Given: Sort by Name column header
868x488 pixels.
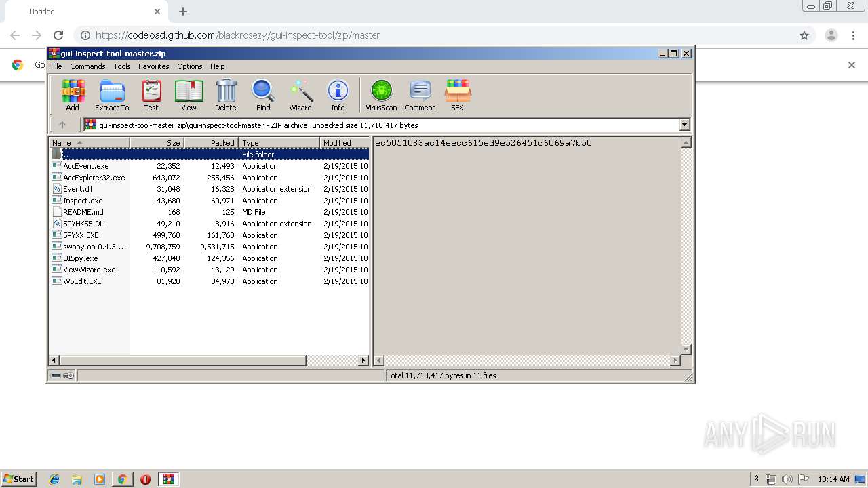Looking at the screenshot, I should 89,143.
